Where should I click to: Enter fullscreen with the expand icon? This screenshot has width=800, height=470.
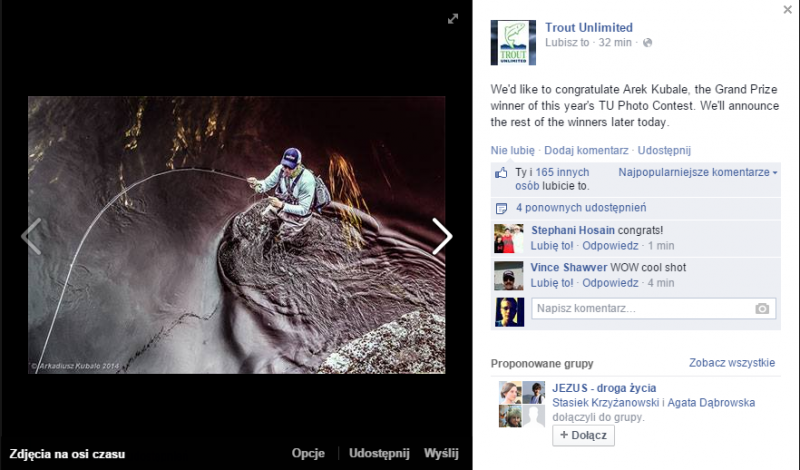(452, 18)
